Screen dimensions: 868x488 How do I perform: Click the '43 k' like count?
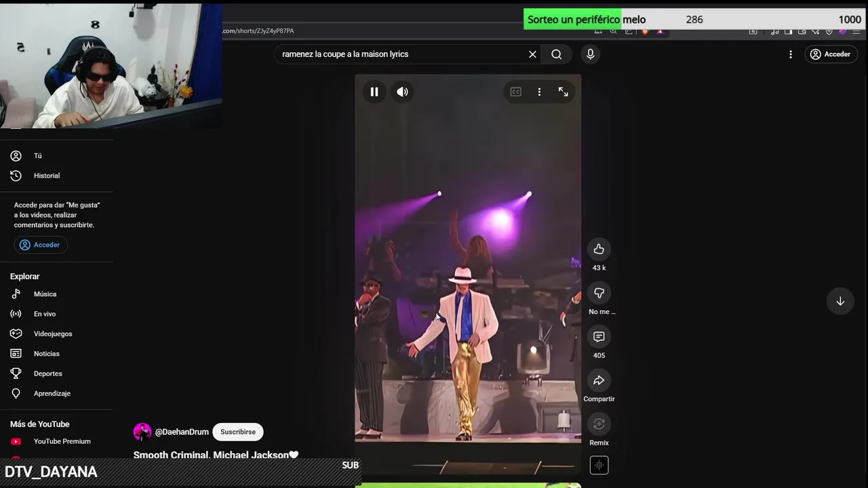pyautogui.click(x=599, y=268)
